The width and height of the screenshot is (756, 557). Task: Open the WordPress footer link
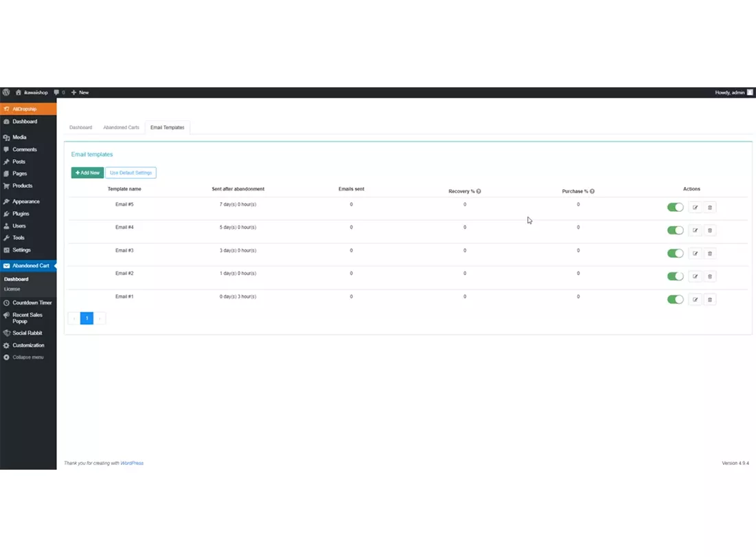click(x=132, y=463)
